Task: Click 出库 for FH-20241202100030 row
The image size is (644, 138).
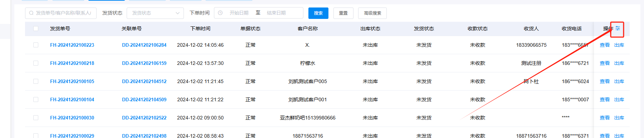Action: coord(619,118)
